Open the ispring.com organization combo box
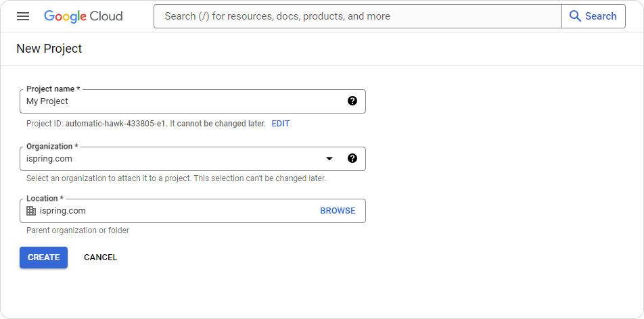The width and height of the screenshot is (644, 319). [x=193, y=159]
